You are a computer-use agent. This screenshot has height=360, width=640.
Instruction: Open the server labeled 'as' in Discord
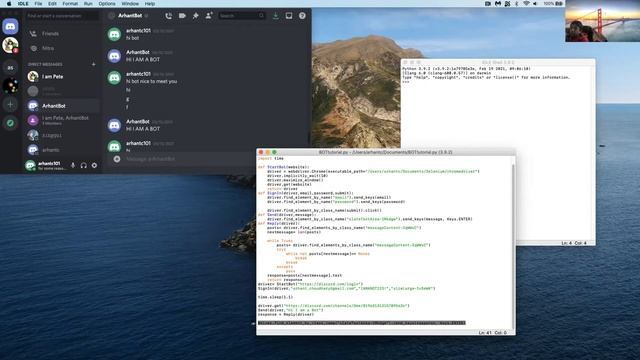tap(10, 67)
